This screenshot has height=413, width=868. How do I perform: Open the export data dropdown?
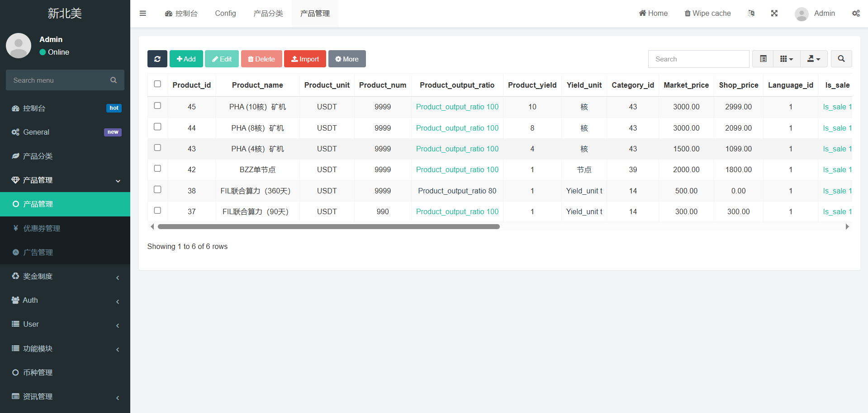813,59
